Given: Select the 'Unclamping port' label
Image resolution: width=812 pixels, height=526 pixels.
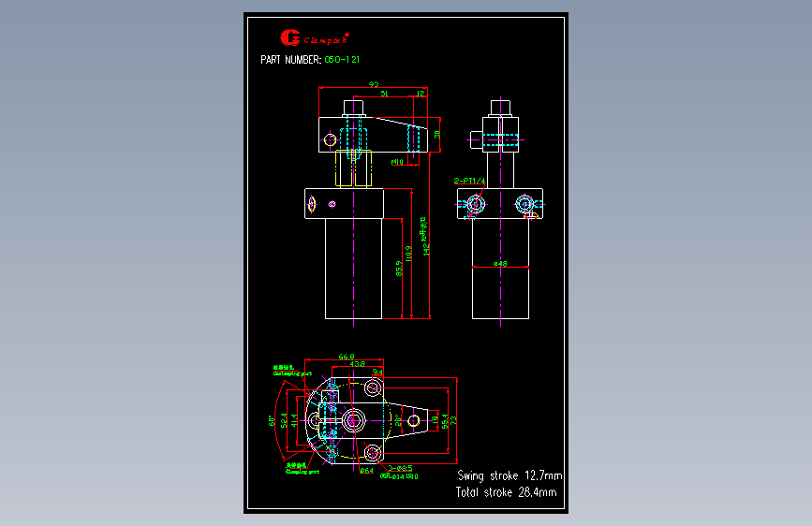Looking at the screenshot, I should [292, 373].
